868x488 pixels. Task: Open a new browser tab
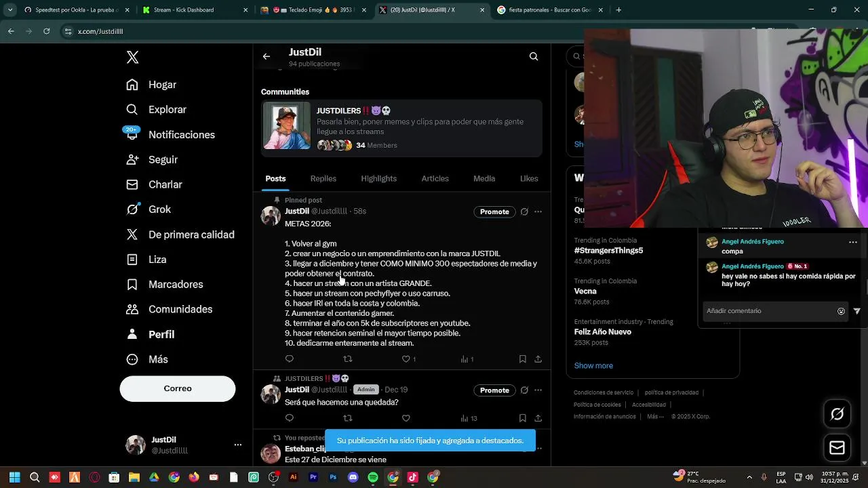(x=618, y=10)
